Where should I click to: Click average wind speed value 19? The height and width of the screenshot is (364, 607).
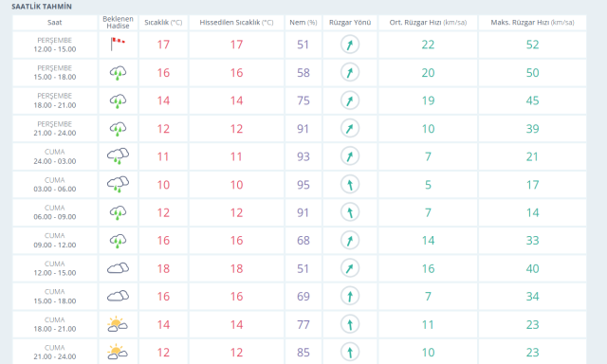[428, 100]
